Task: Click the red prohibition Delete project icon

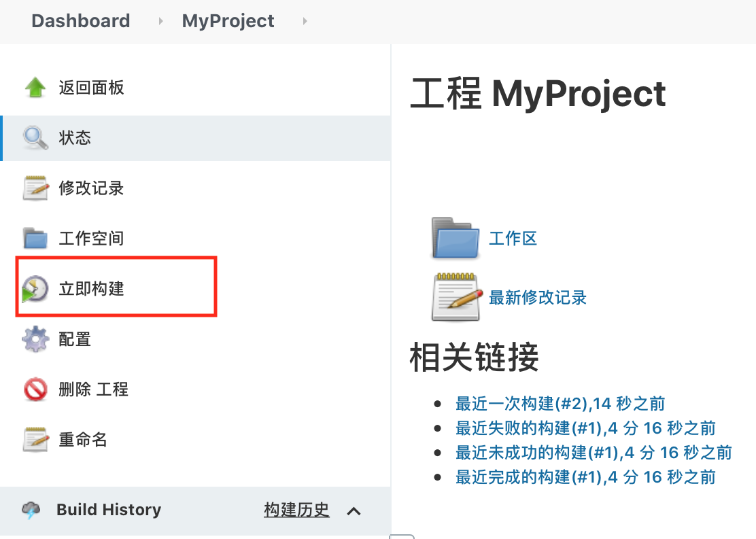Action: pos(35,389)
